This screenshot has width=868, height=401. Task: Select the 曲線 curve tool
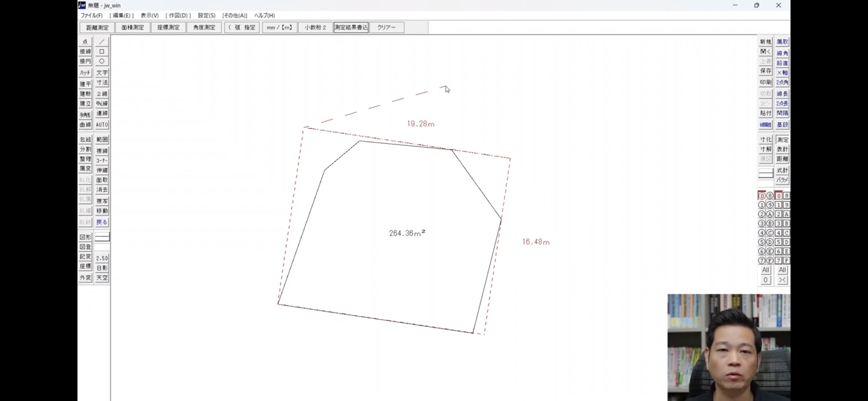click(85, 125)
